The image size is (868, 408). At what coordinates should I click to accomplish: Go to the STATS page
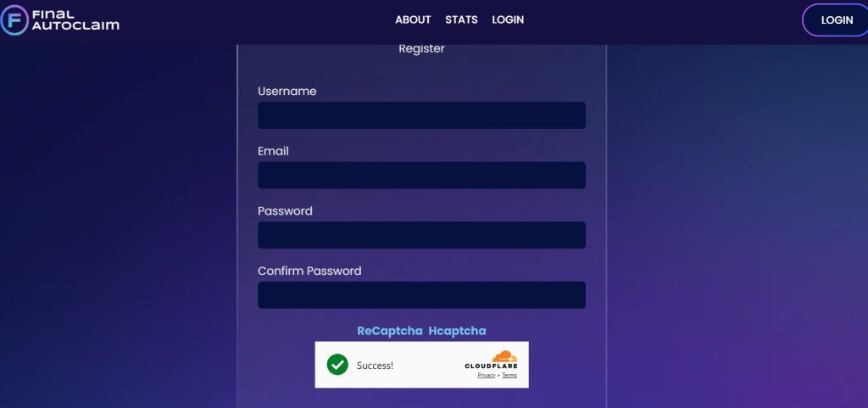click(461, 20)
